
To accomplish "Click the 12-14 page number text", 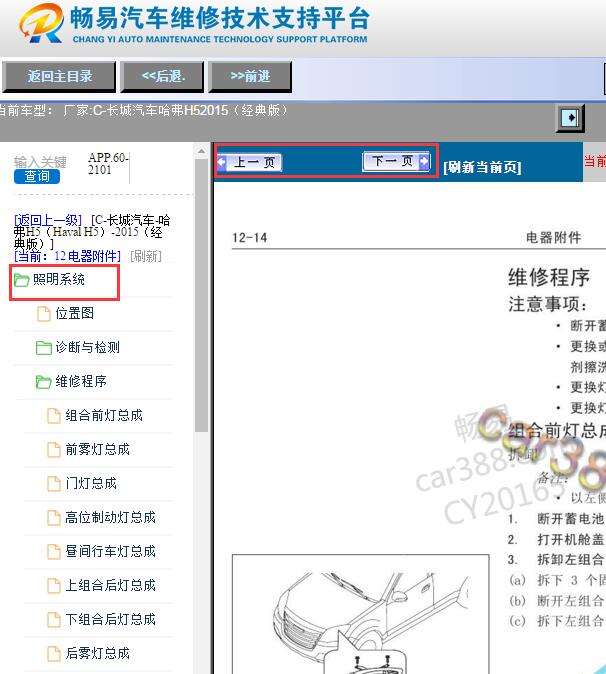I will pos(250,238).
